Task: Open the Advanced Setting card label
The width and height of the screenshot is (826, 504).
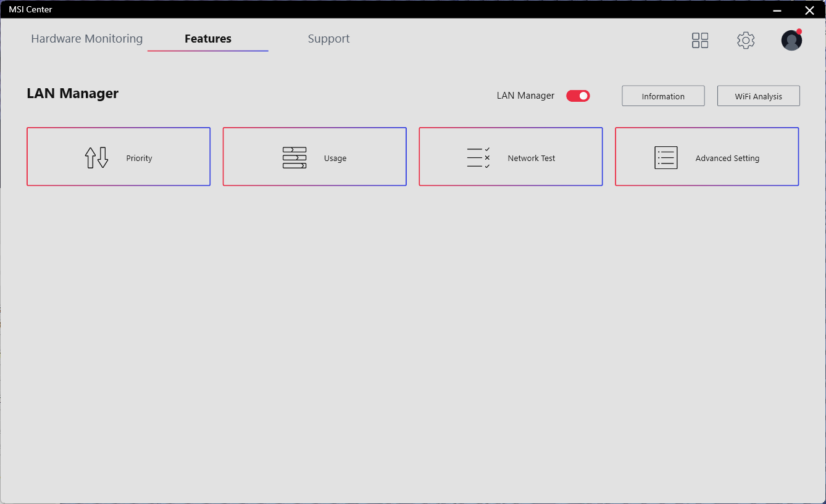Action: pyautogui.click(x=727, y=159)
